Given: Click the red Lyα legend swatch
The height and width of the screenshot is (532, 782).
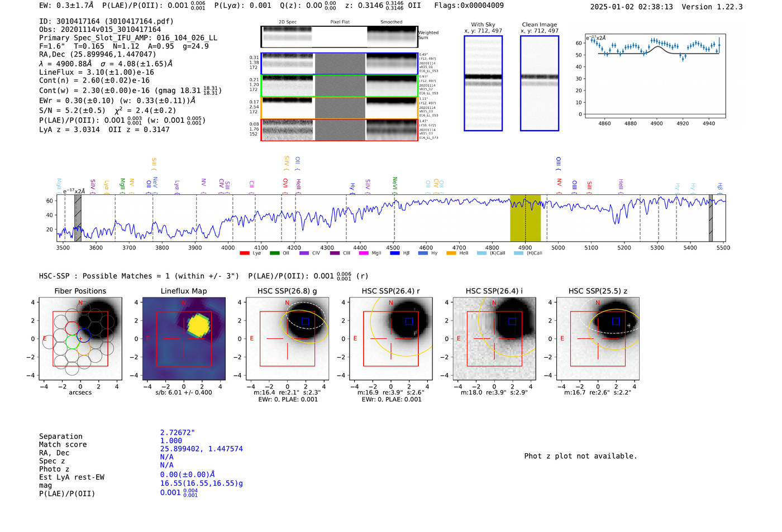Looking at the screenshot, I should tap(244, 253).
